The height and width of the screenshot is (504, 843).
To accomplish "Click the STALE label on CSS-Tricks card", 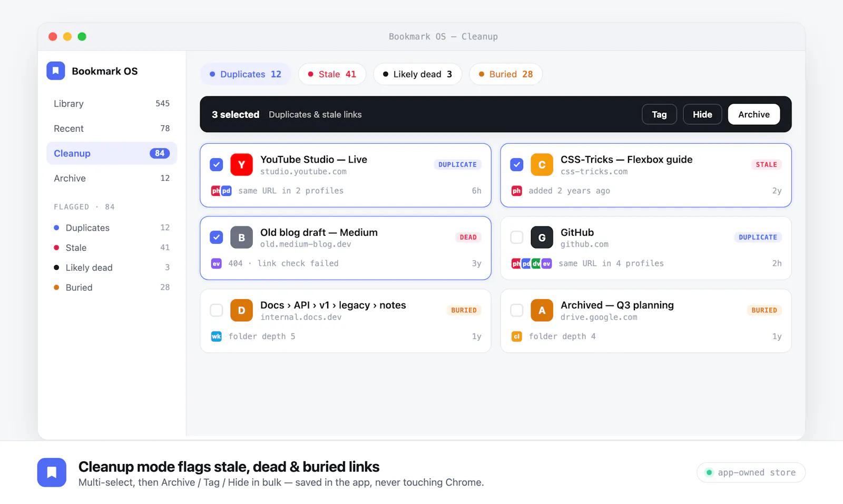I will pos(766,165).
